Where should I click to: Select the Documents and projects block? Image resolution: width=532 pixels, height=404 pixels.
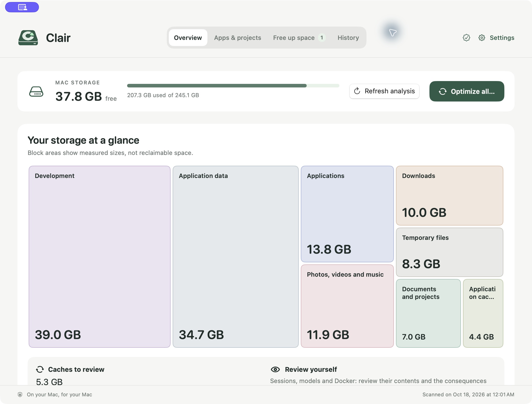pyautogui.click(x=428, y=313)
